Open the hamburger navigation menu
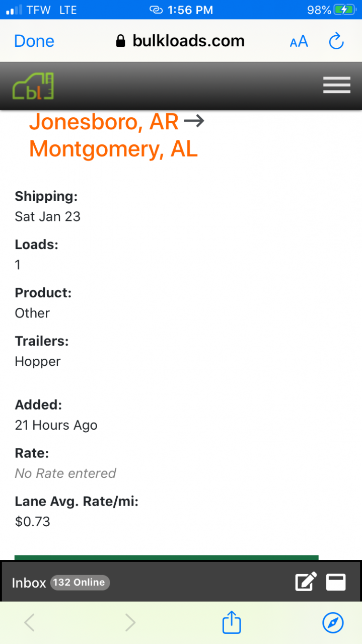 click(336, 85)
